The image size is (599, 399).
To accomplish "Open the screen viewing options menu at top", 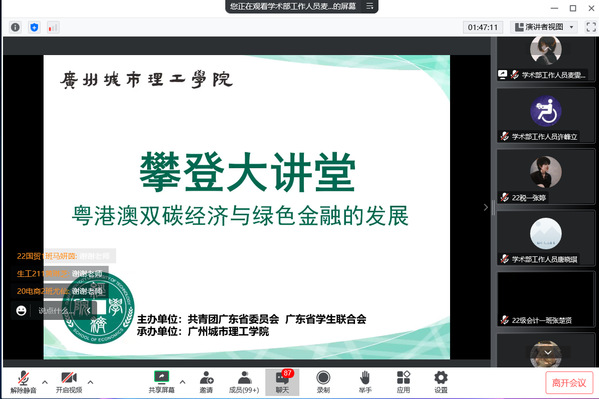I will (x=369, y=6).
